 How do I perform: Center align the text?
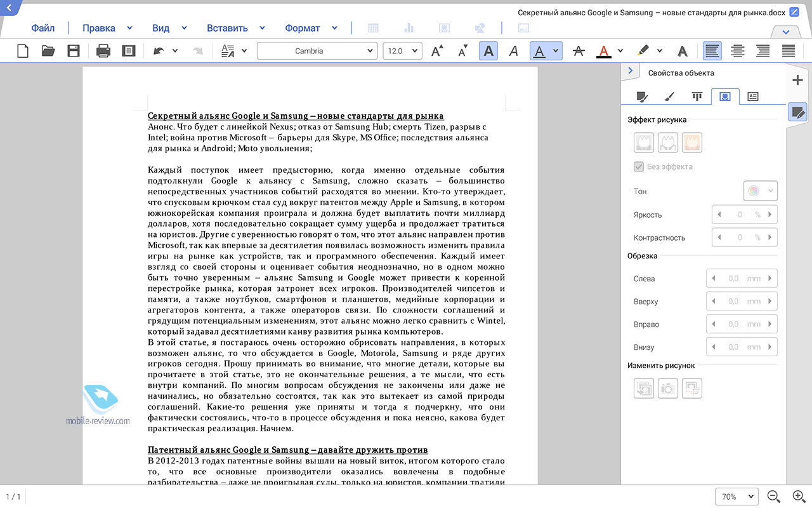(738, 51)
